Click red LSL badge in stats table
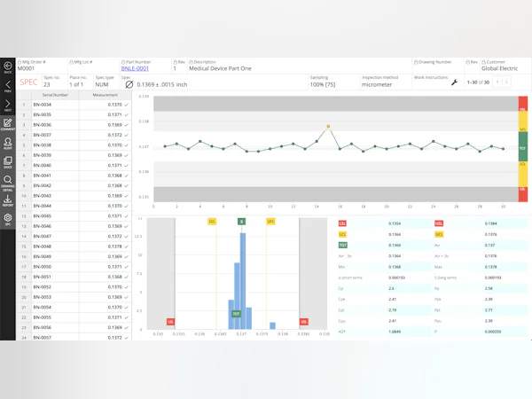532x399 pixels. pyautogui.click(x=342, y=223)
